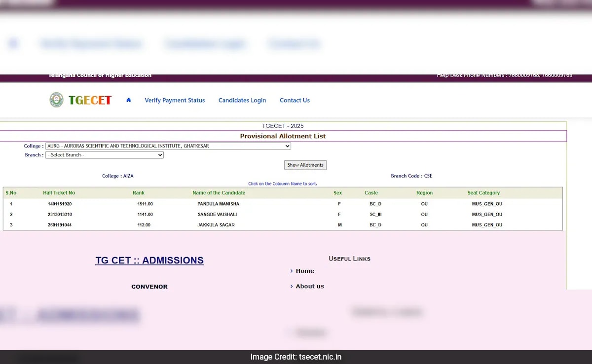Screen dimensions: 592x364
Task: Click candidate name PANDULA MANISHA
Action: click(x=218, y=204)
